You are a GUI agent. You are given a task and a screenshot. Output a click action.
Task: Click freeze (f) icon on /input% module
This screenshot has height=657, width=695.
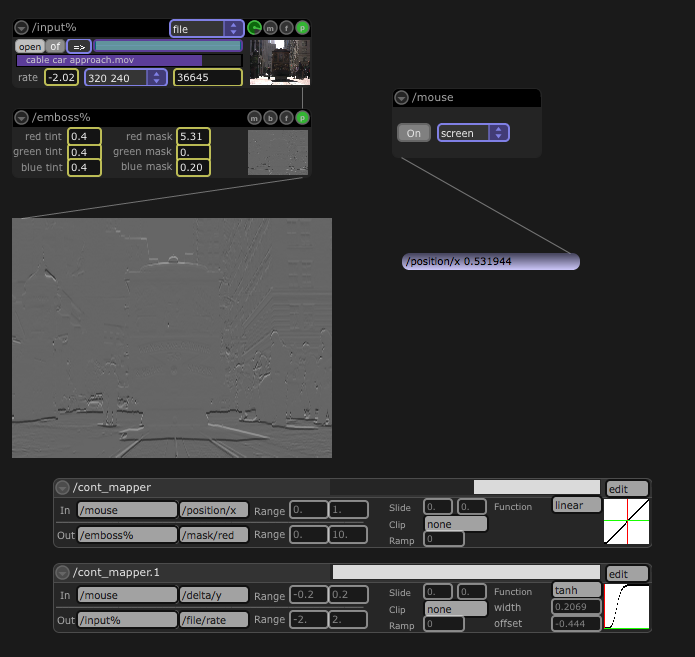(286, 29)
